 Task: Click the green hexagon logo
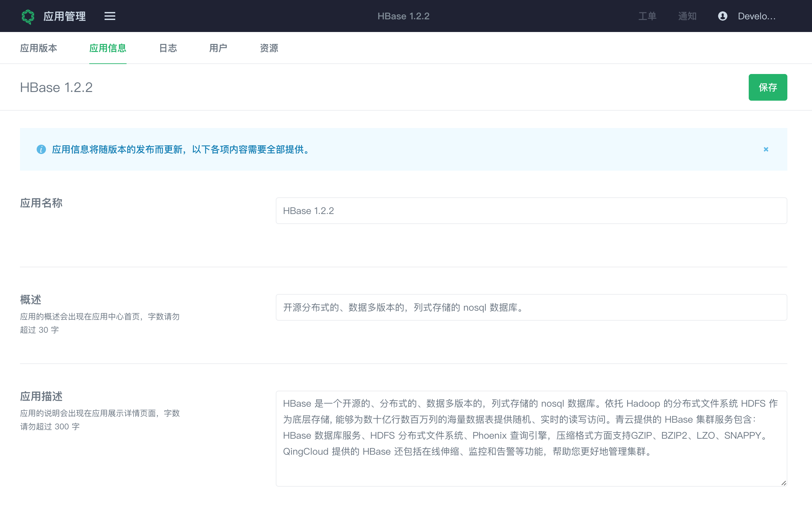pos(28,16)
